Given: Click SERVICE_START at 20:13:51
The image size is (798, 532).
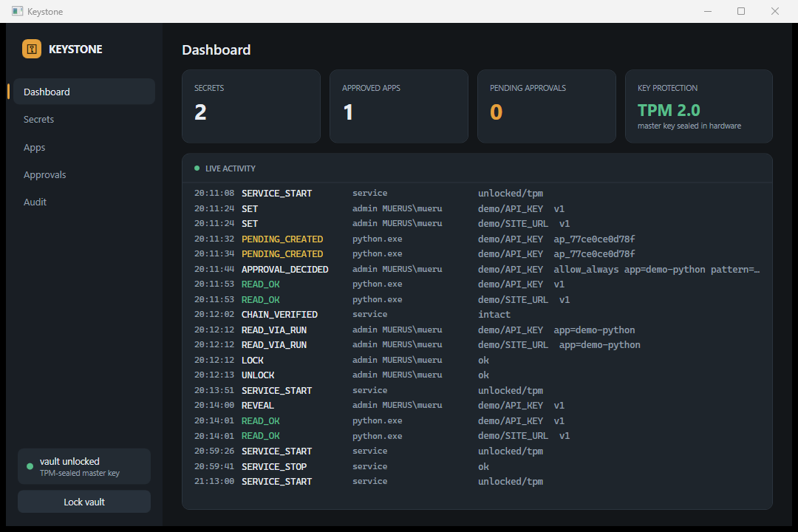Looking at the screenshot, I should tap(276, 390).
